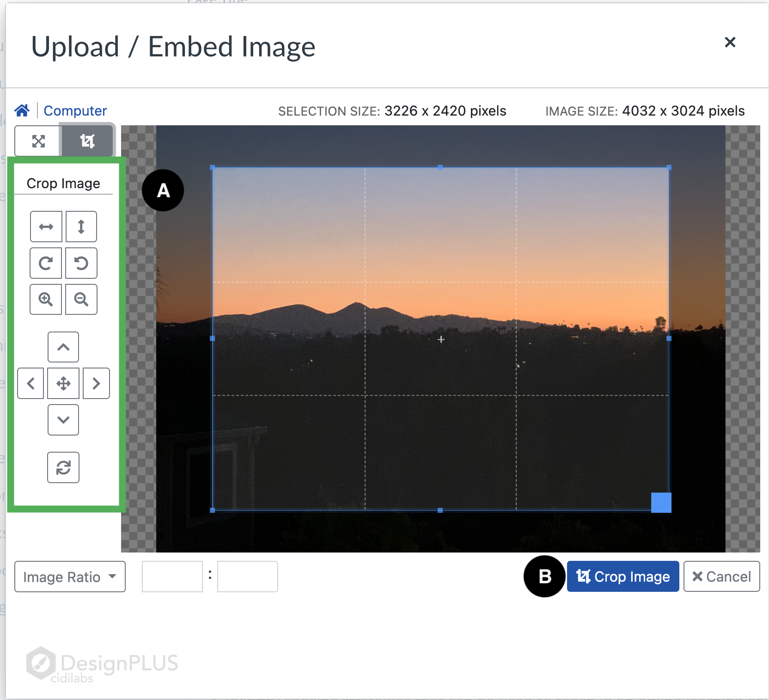
Task: Move the image right with arrow
Action: pyautogui.click(x=96, y=383)
